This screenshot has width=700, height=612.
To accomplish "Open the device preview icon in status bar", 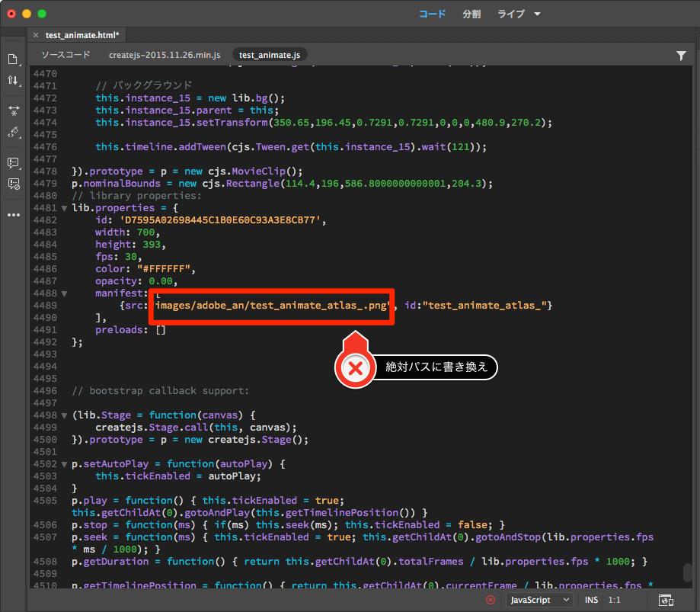I will (x=665, y=600).
